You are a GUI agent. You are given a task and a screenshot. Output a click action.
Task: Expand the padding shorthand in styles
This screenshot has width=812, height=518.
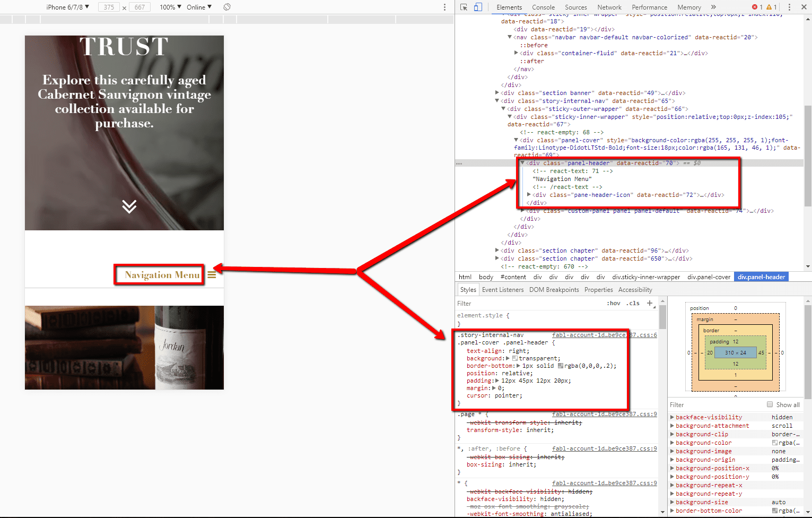point(497,381)
